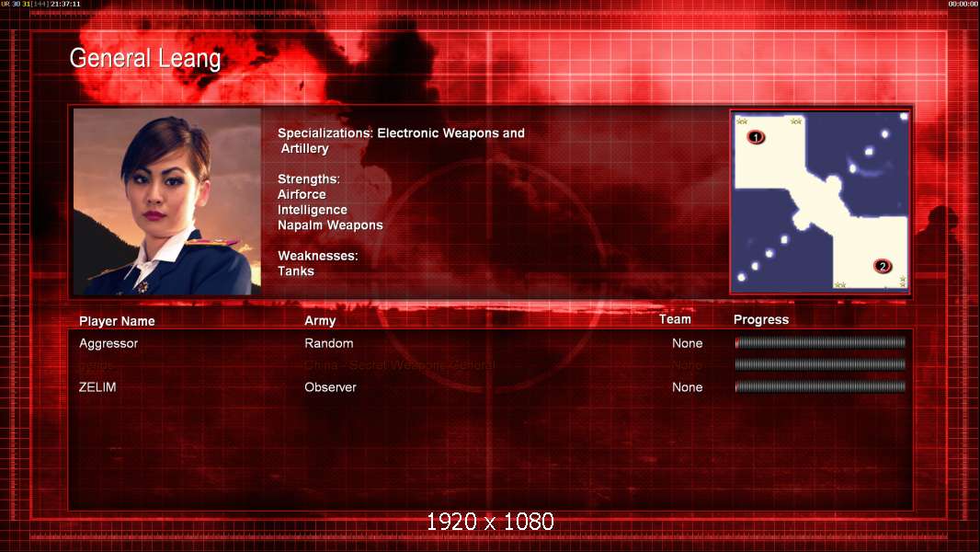980x552 pixels.
Task: Click the Random army entry for Aggressor
Action: [x=329, y=343]
